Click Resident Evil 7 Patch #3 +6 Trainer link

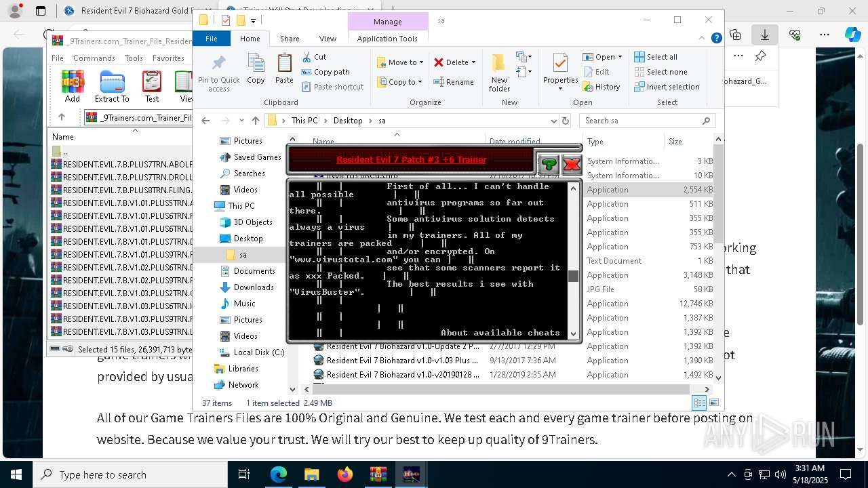[x=412, y=160]
